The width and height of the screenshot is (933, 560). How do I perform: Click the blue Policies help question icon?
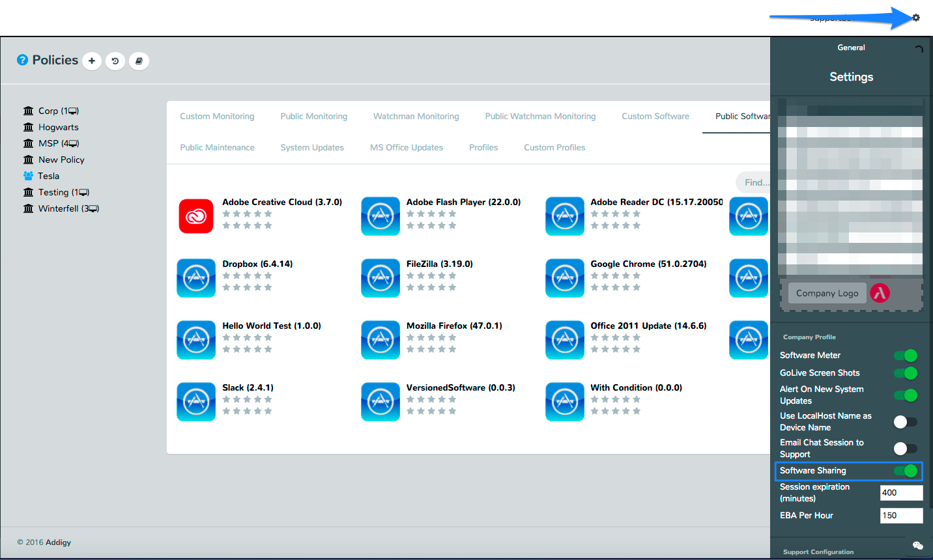(22, 60)
